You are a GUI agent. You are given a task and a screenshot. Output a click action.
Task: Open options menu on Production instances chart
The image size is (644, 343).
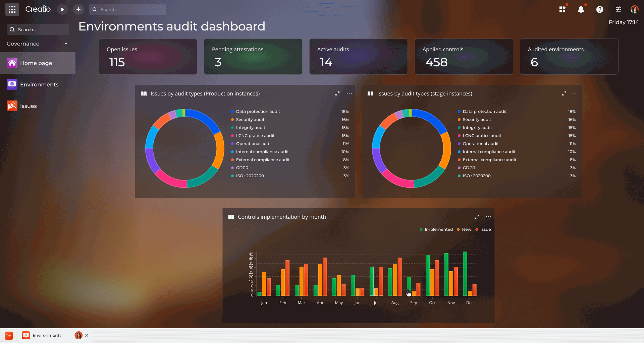[349, 93]
